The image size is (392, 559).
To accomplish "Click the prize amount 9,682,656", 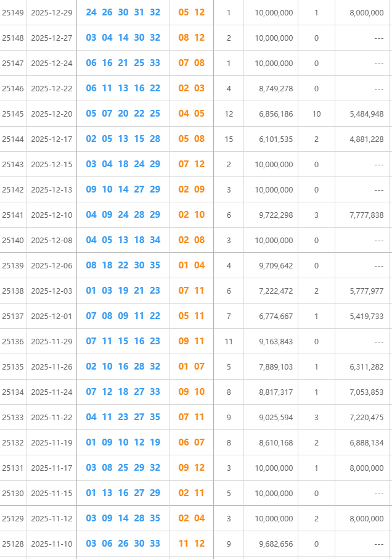I will click(272, 544).
